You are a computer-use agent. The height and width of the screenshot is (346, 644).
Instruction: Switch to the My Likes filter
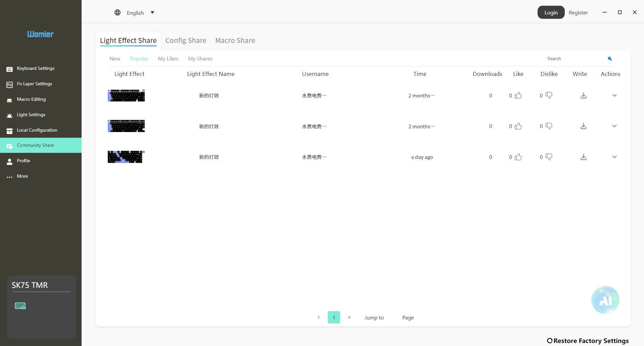coord(168,59)
